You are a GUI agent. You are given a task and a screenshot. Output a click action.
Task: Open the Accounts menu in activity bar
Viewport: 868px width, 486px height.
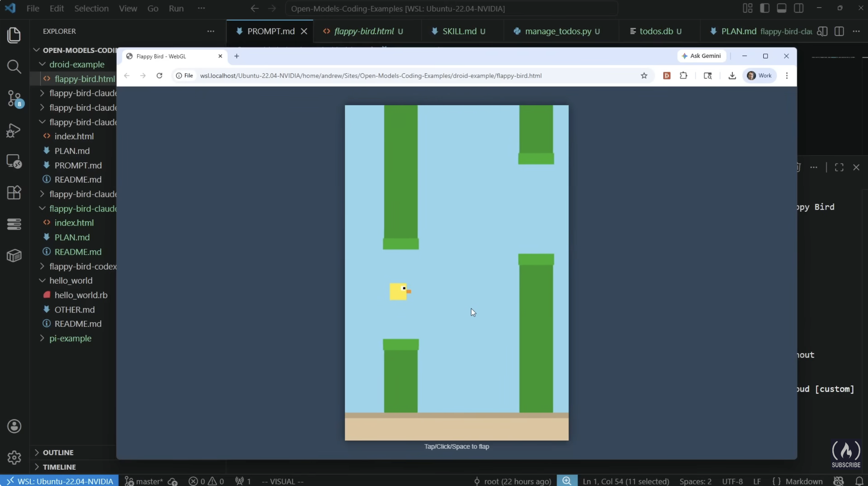tap(14, 426)
